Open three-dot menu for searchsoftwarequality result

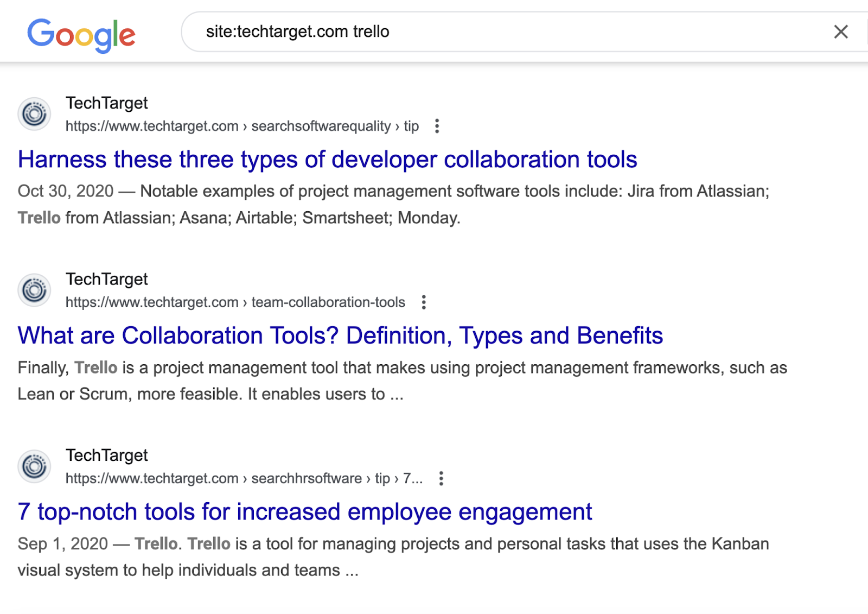coord(437,126)
